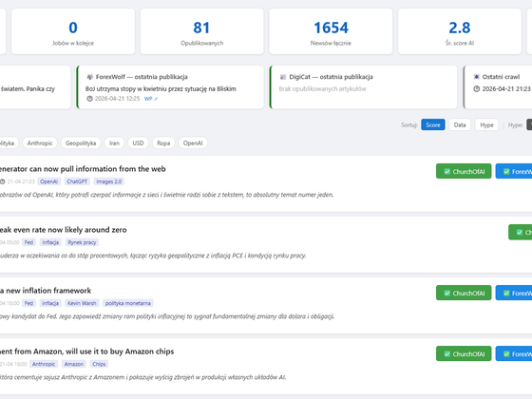Toggle ForexWolf for Amazon chips article
Viewport: 532px width, 399px height.
tap(514, 353)
